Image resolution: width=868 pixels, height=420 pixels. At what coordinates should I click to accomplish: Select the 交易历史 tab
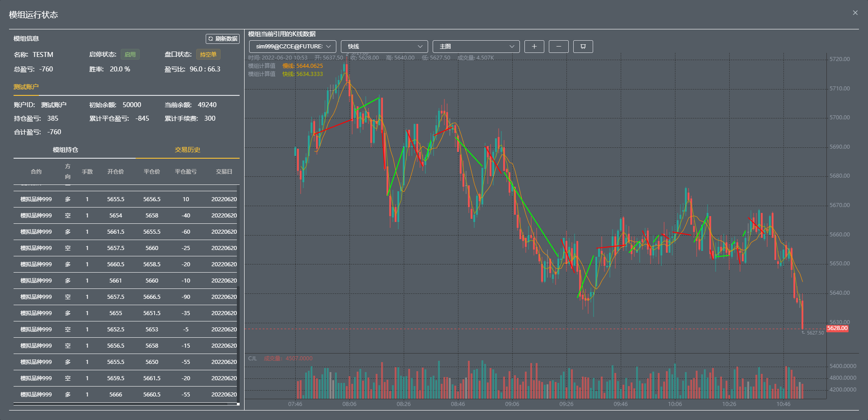(x=187, y=150)
